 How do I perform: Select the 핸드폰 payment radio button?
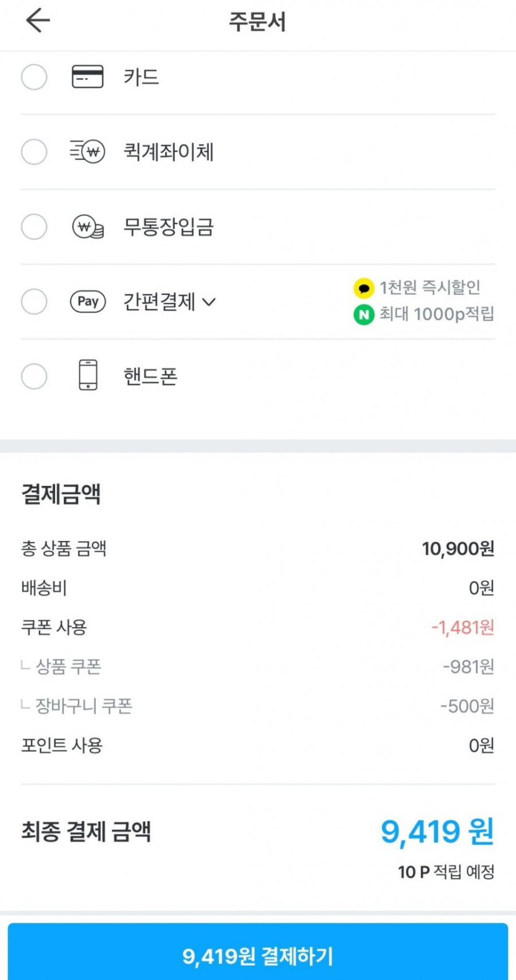click(x=34, y=376)
